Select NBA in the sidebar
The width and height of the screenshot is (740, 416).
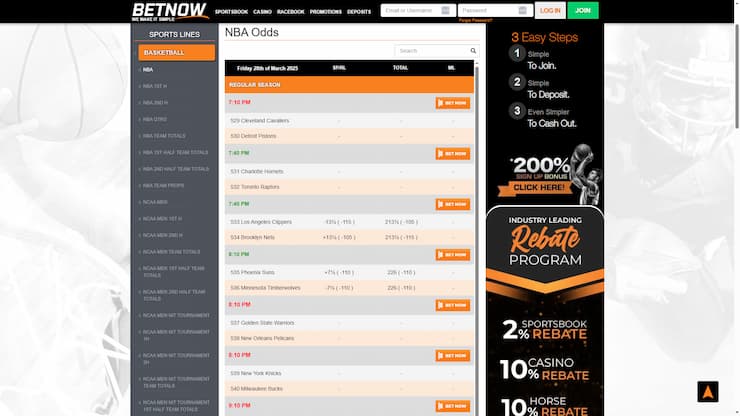pos(148,69)
